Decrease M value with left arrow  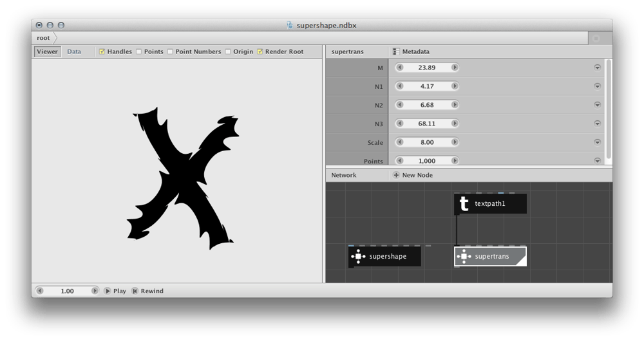pos(400,68)
